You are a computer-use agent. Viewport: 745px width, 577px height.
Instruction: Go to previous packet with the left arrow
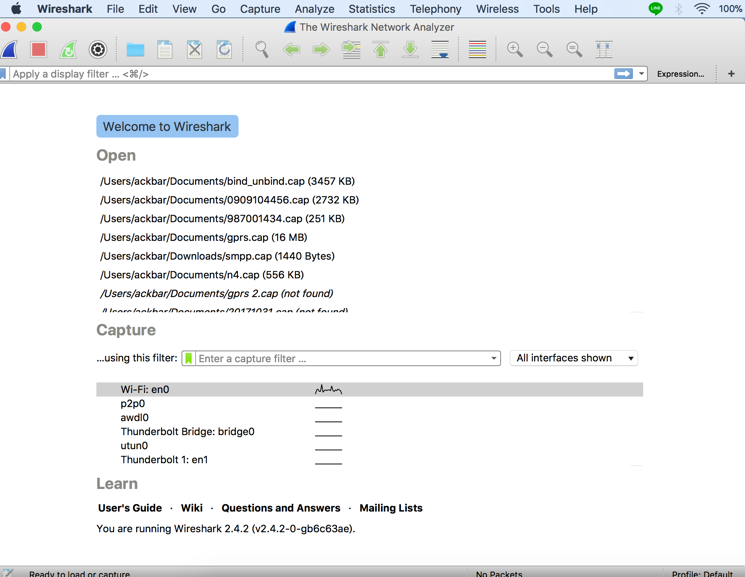point(292,49)
